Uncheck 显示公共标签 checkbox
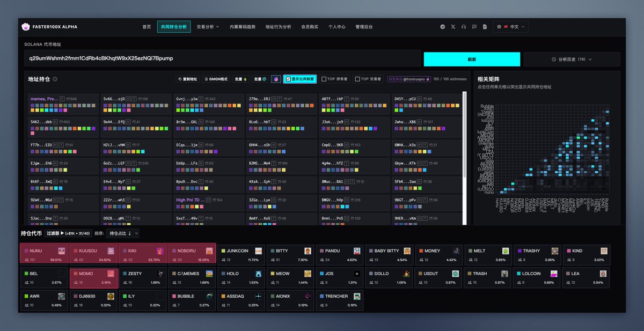The height and width of the screenshot is (331, 644). [288, 79]
